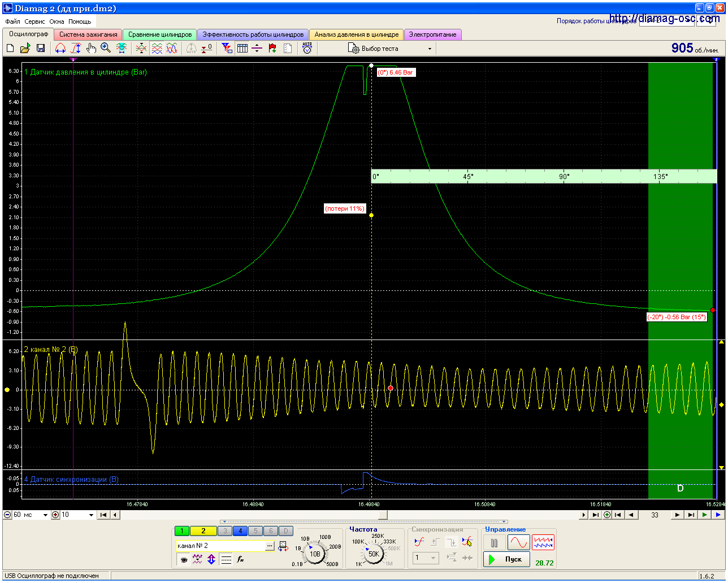This screenshot has height=583, width=728.
Task: Click the overlapping sine waves icon
Action: (172, 49)
